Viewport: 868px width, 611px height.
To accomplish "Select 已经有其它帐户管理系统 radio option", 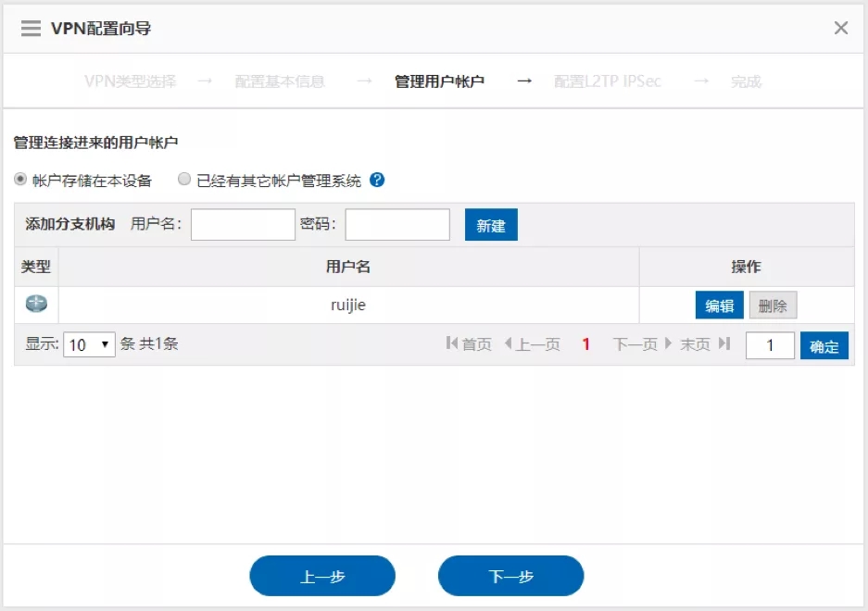I will [x=184, y=180].
